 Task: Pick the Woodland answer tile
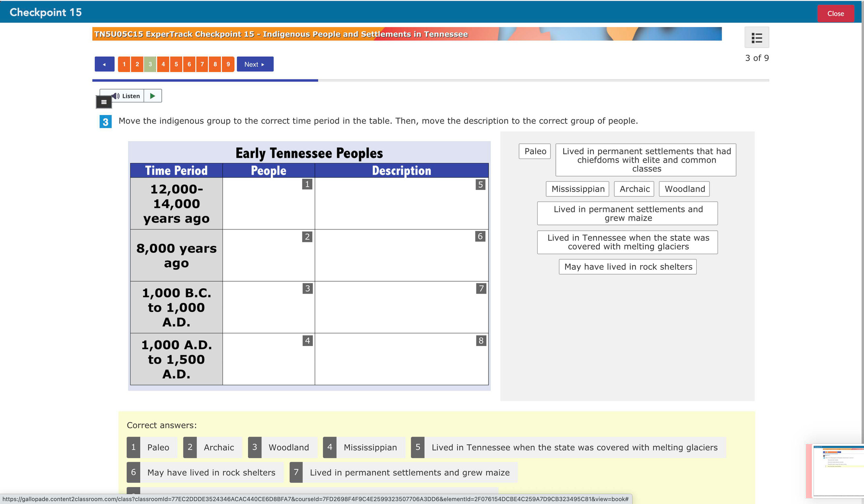coord(685,189)
